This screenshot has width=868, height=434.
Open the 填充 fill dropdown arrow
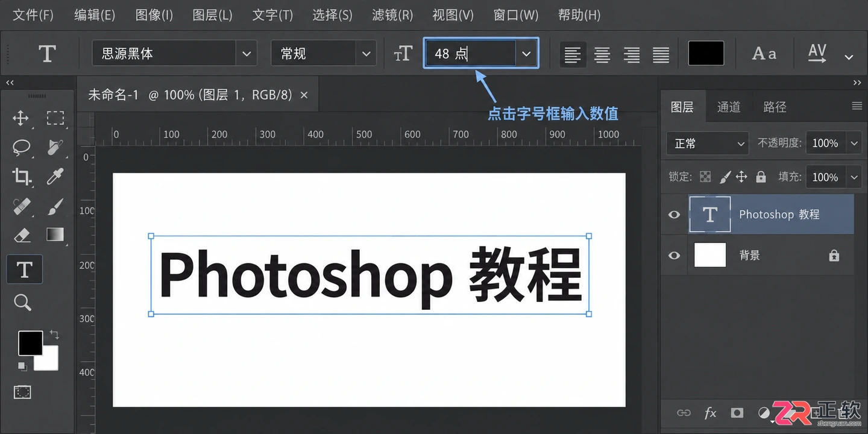854,177
